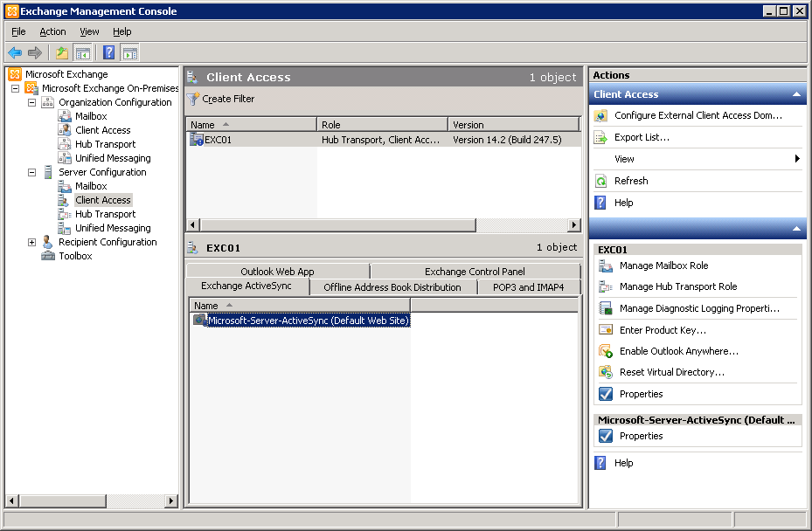Click the Recipient Configuration person icon
Viewport: 812px width, 531px height.
48,242
